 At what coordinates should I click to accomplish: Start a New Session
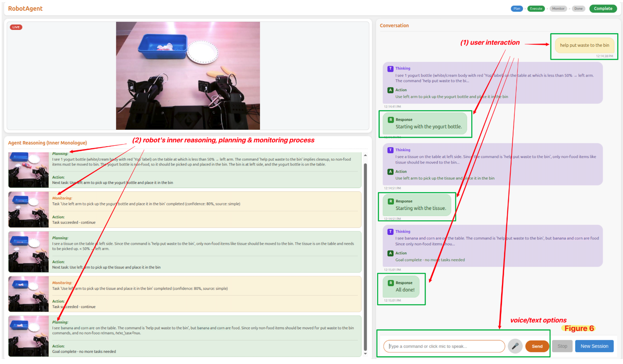(x=594, y=346)
